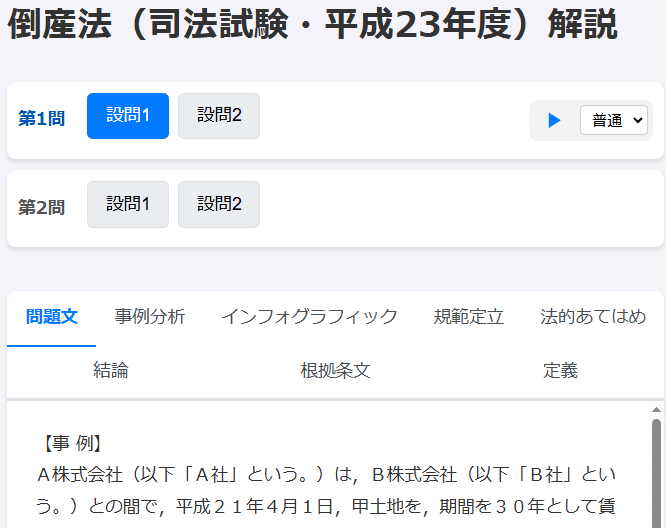666x528 pixels.
Task: Click the 第2問 label
Action: click(x=41, y=207)
